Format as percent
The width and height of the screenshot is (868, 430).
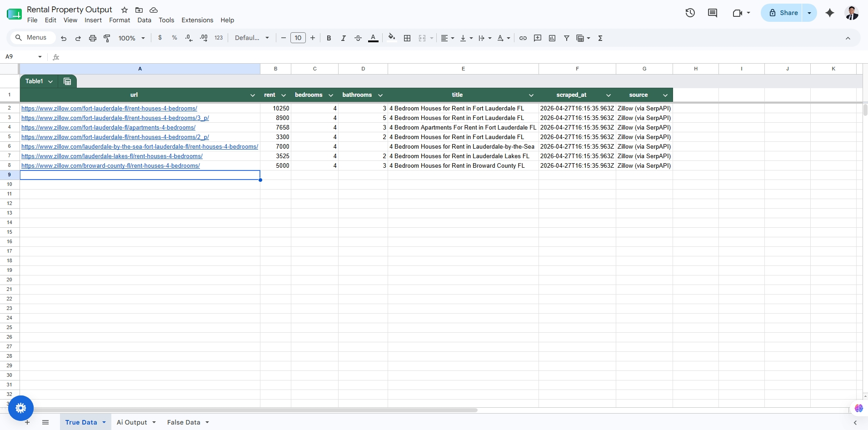click(175, 38)
